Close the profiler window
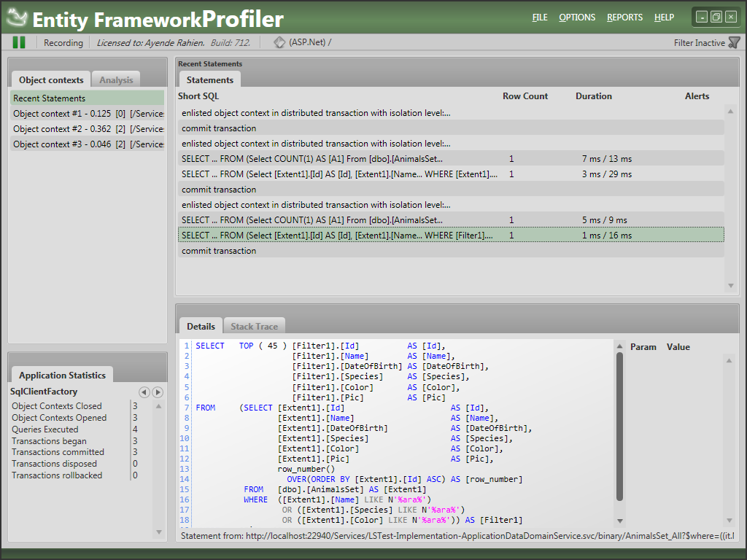The image size is (747, 560). pos(731,17)
